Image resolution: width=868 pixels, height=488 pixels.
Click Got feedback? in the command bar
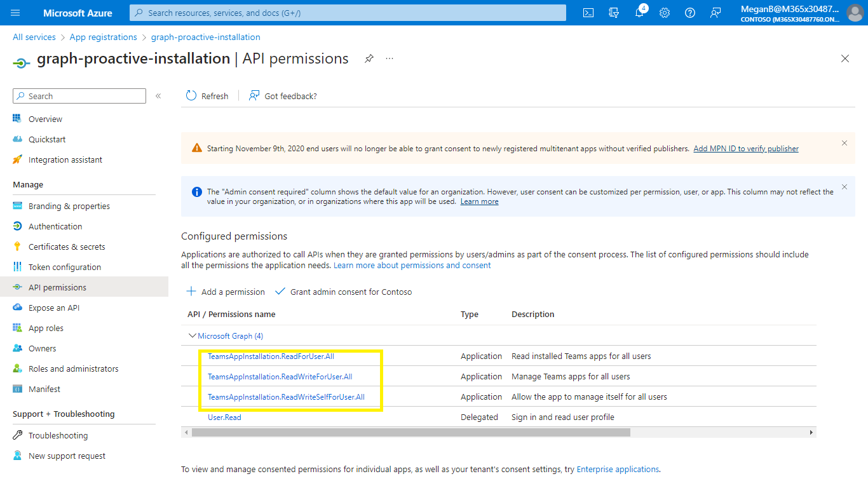[283, 96]
